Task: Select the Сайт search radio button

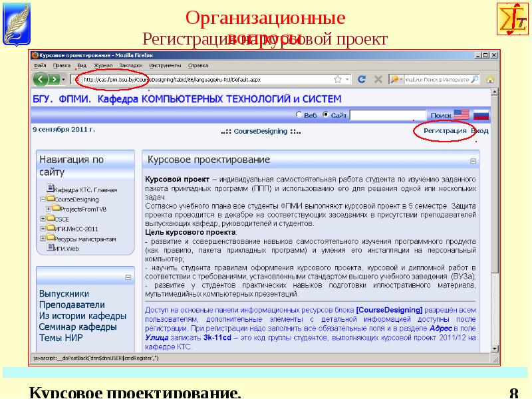Action: [x=325, y=114]
